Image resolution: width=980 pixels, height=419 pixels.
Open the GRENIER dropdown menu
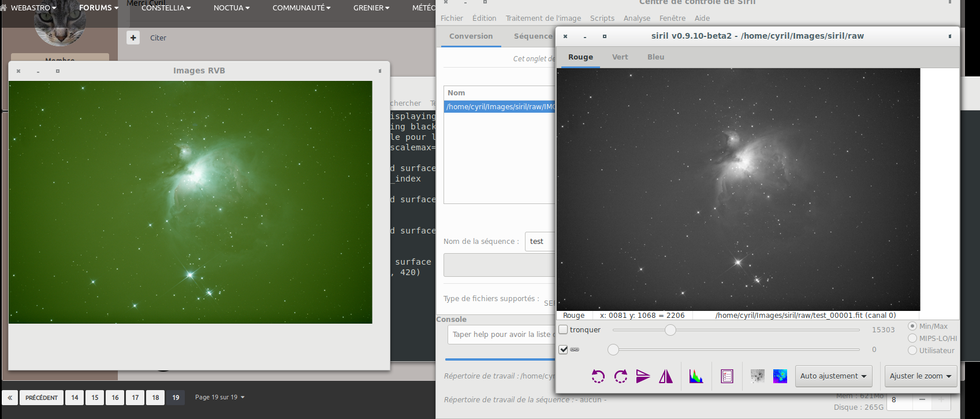(371, 8)
